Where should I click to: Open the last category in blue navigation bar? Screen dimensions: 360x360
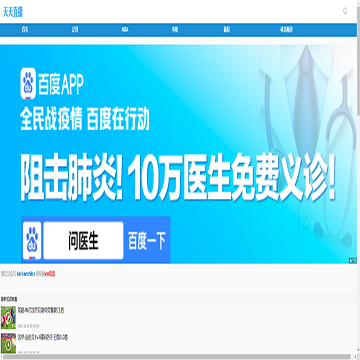tap(286, 30)
